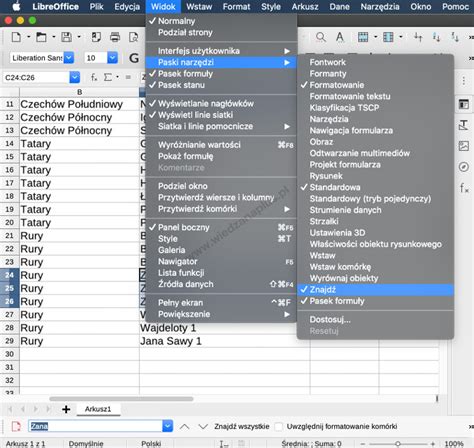Select the Arkusz1 sheet tab

point(98,409)
